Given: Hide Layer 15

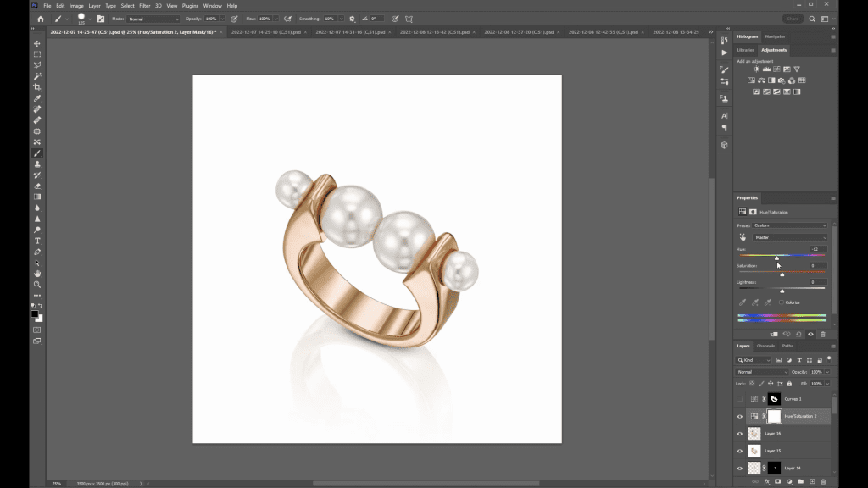Looking at the screenshot, I should (x=739, y=451).
